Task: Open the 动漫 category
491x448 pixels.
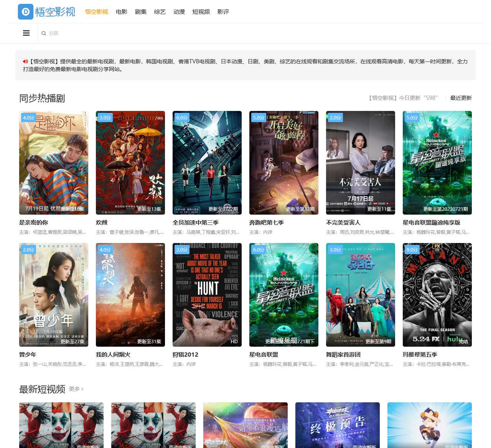Action: click(179, 12)
